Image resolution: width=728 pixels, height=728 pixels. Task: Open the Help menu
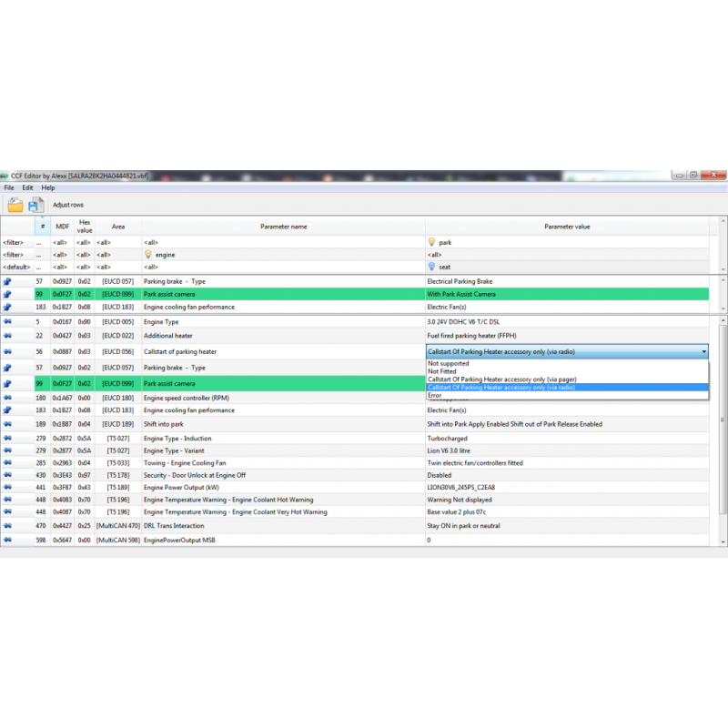[x=47, y=187]
